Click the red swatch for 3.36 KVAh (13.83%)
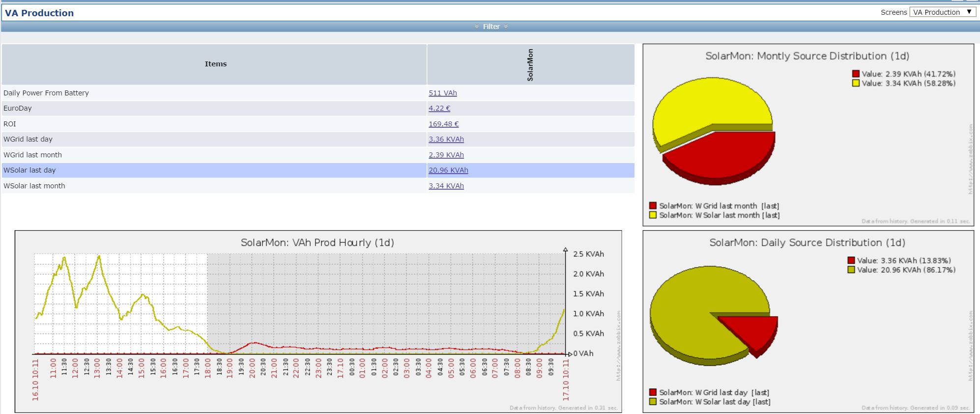The image size is (980, 414). [x=851, y=261]
